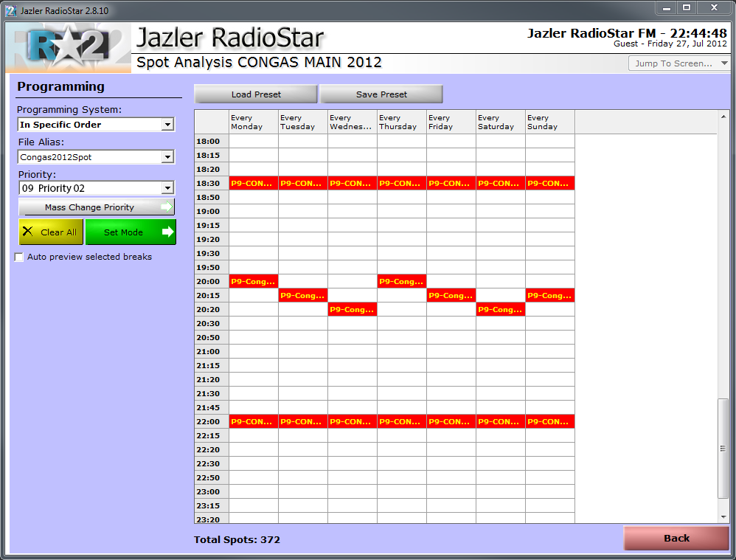736x560 pixels.
Task: Expand the File Alias combo box
Action: pyautogui.click(x=167, y=157)
